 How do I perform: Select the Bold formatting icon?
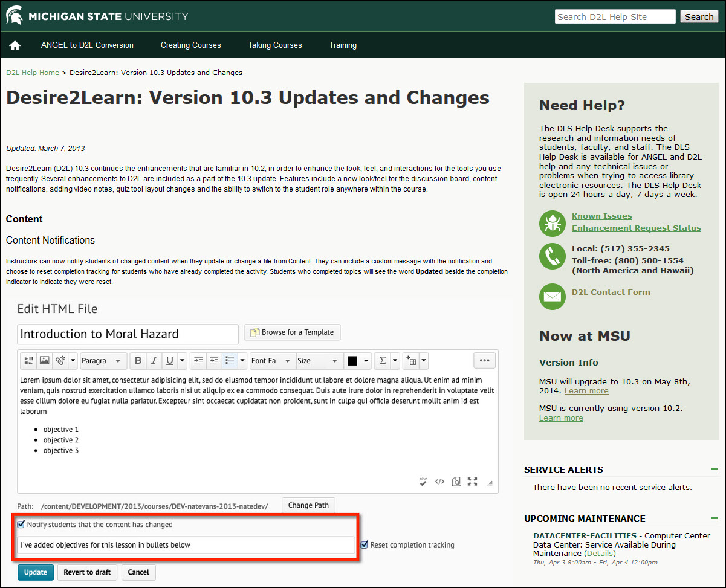click(x=138, y=360)
